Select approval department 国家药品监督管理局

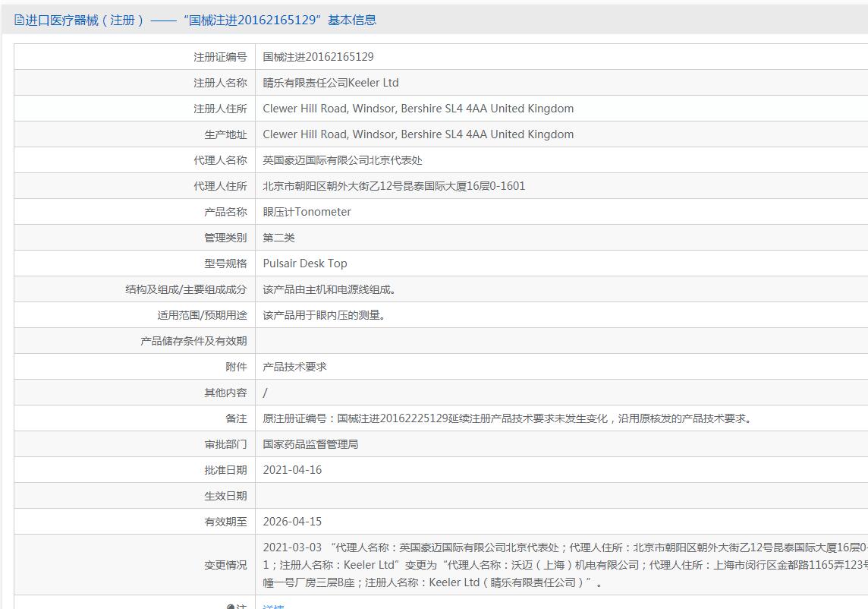pyautogui.click(x=310, y=444)
